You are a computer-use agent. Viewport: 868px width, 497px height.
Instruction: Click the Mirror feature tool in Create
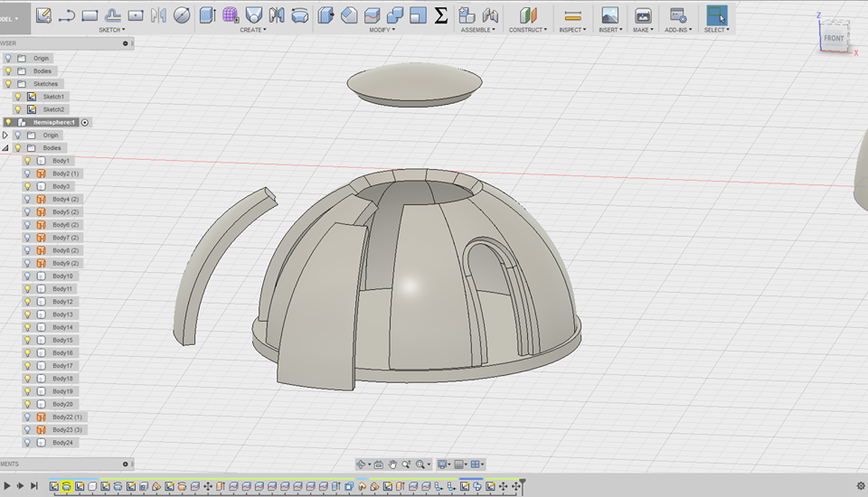point(277,15)
